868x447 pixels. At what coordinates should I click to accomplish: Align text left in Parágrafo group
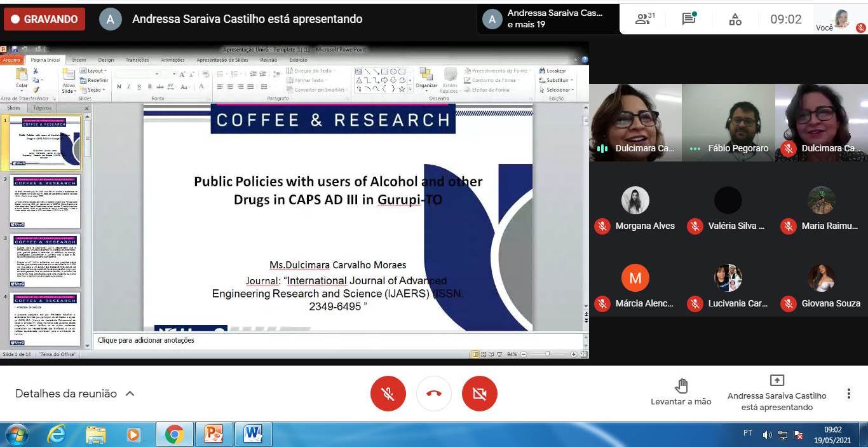point(220,86)
